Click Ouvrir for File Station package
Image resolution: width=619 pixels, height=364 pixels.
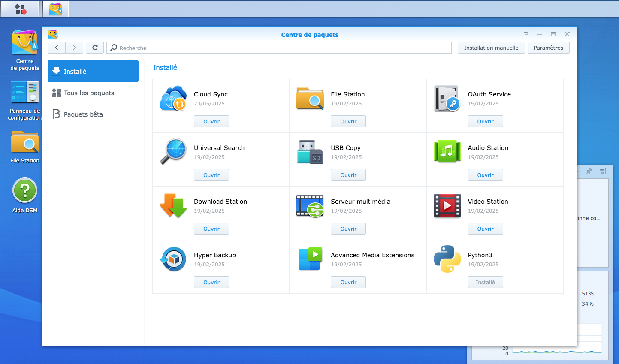point(348,121)
